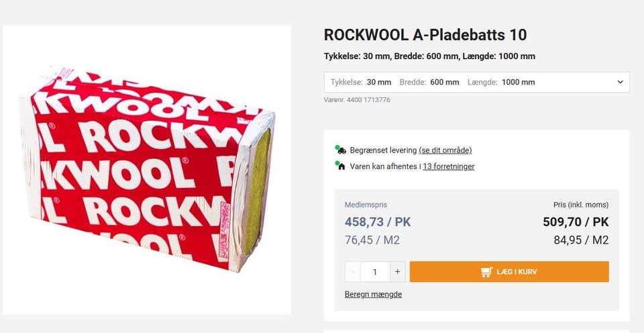Click the bold dimensions line under the title
This screenshot has height=333, width=644.
tap(429, 56)
